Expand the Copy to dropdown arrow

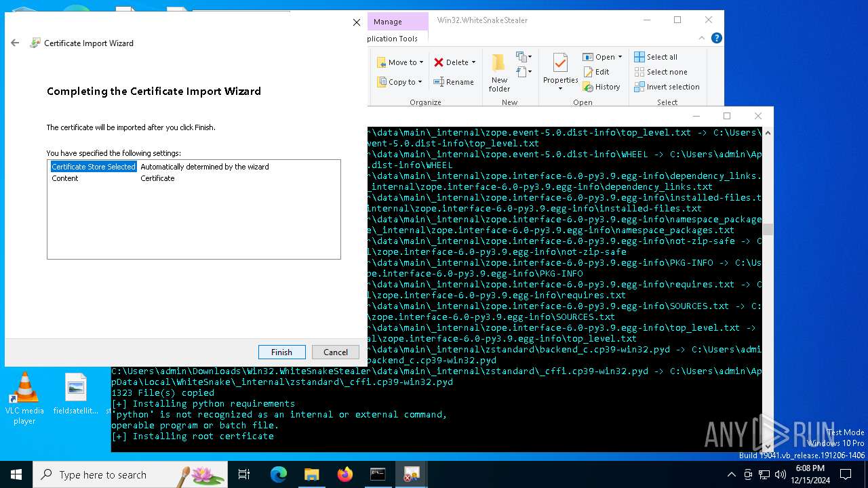point(420,82)
